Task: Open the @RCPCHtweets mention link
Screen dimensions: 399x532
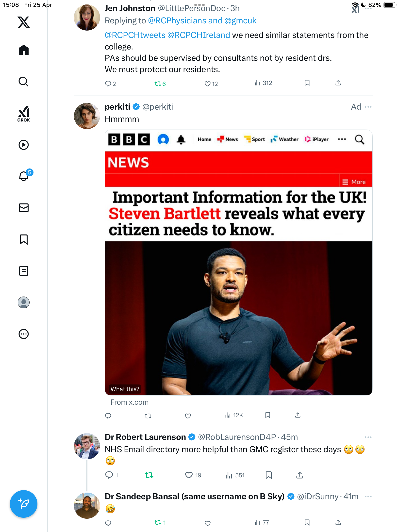Action: click(135, 35)
